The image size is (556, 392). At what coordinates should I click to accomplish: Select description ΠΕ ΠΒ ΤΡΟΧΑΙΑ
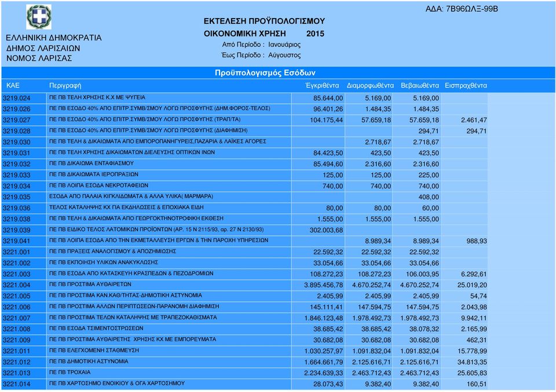pos(70,372)
